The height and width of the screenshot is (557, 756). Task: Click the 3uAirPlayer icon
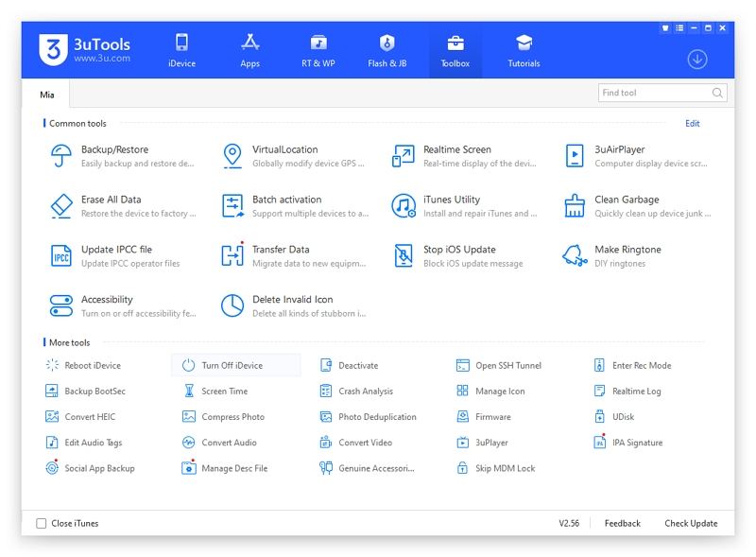[x=575, y=156]
